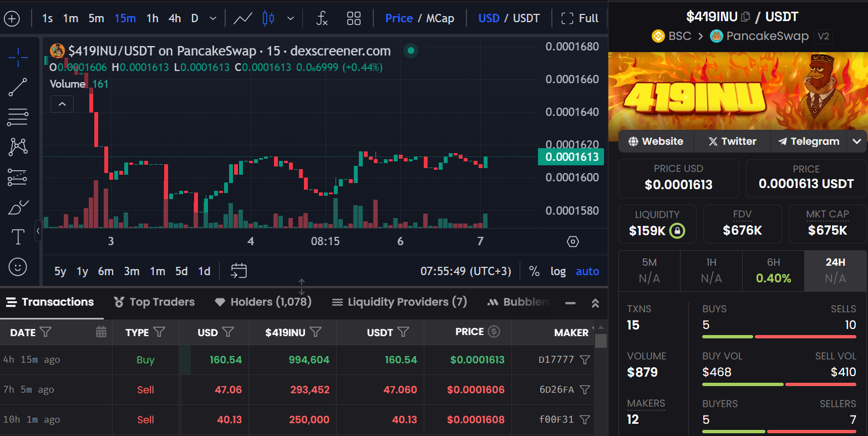Click the add symbol plus icon

(x=12, y=19)
